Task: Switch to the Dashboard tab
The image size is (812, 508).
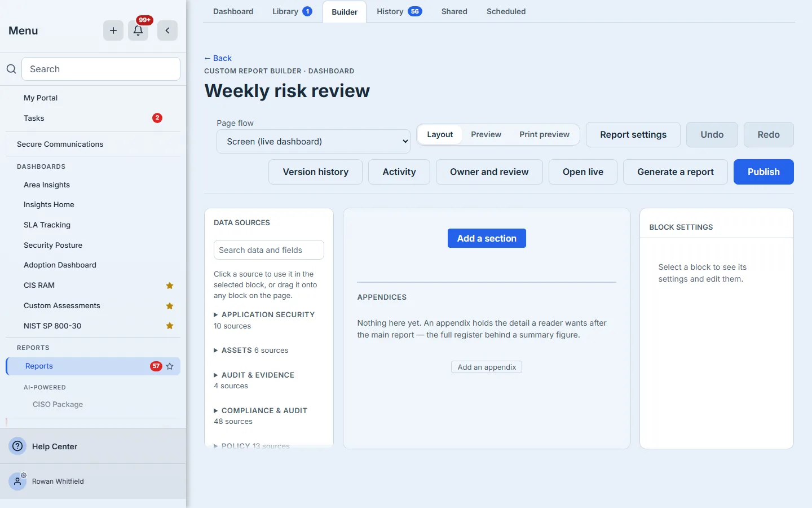Action: [x=233, y=11]
